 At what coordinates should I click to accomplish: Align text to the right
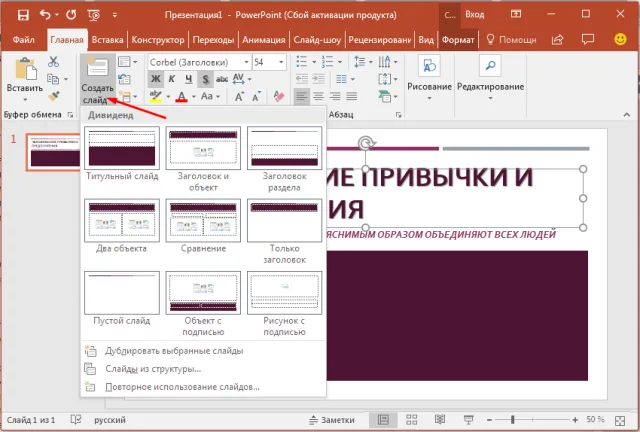335,96
